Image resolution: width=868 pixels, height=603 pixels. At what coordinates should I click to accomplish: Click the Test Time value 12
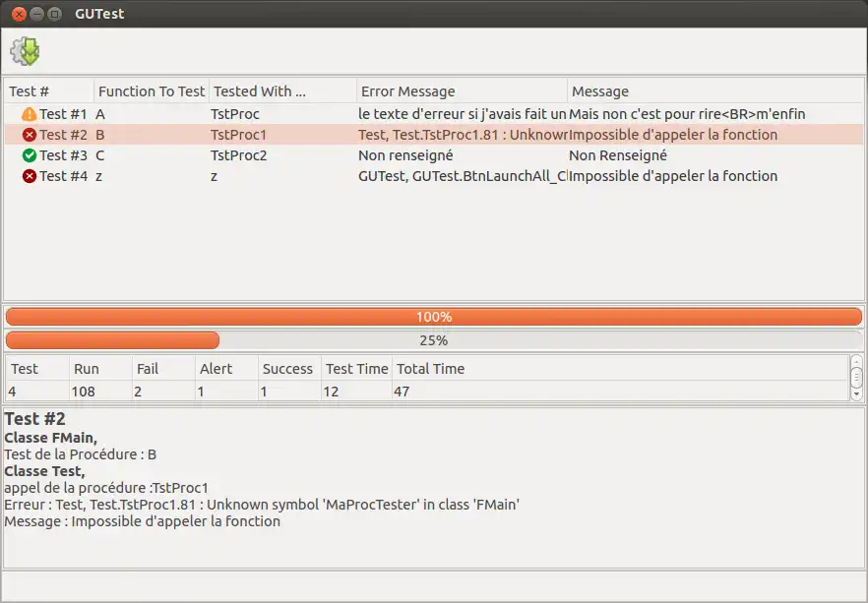[x=331, y=392]
